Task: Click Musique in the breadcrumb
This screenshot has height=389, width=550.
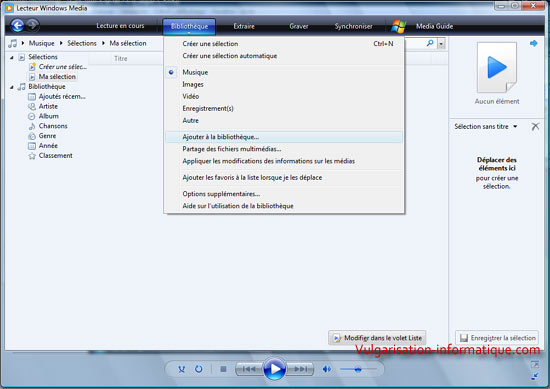Action: (x=41, y=43)
